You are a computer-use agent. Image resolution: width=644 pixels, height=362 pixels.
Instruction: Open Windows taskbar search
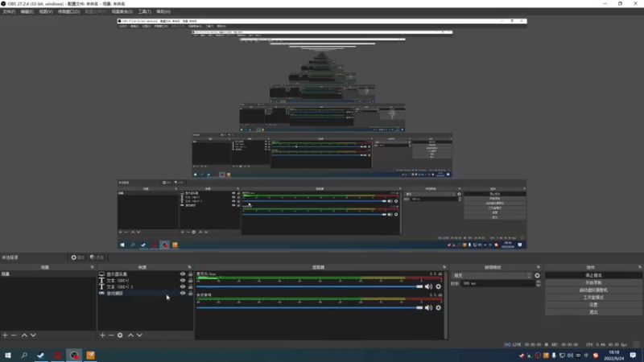24,355
